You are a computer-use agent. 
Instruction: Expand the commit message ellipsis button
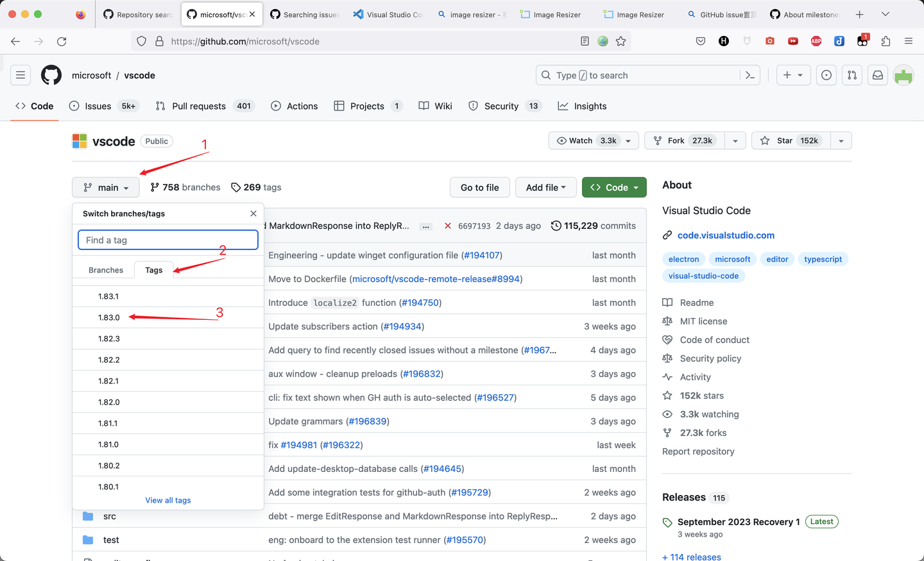[425, 226]
